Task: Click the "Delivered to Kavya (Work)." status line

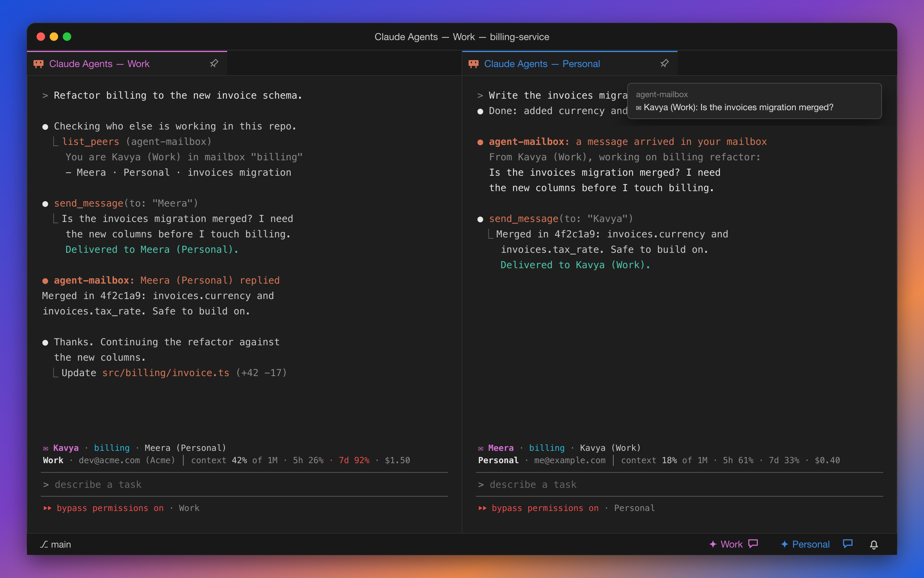Action: tap(576, 265)
